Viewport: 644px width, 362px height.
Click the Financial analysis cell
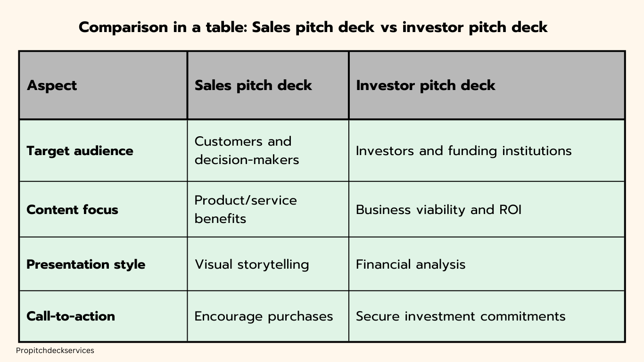coord(410,264)
